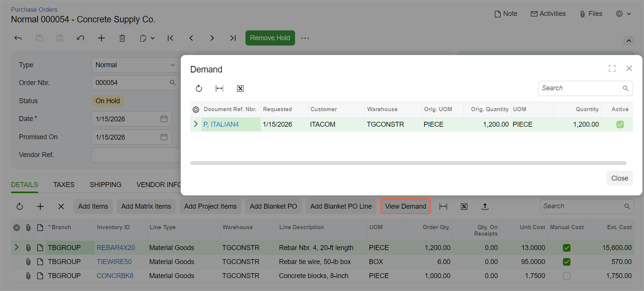Export Demand grid to Excel

click(x=240, y=88)
